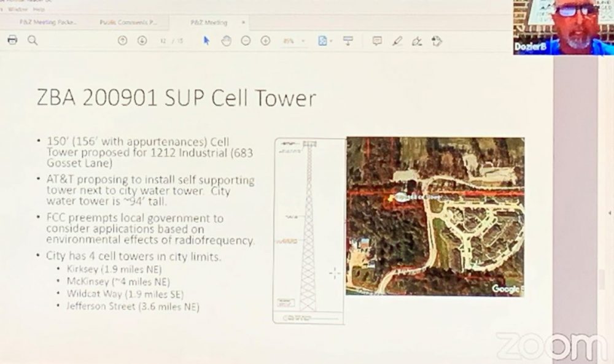Viewport: 614px width, 364px height.
Task: Click the slide title ZBA 200901 SUP Cell Tower
Action: coord(176,98)
